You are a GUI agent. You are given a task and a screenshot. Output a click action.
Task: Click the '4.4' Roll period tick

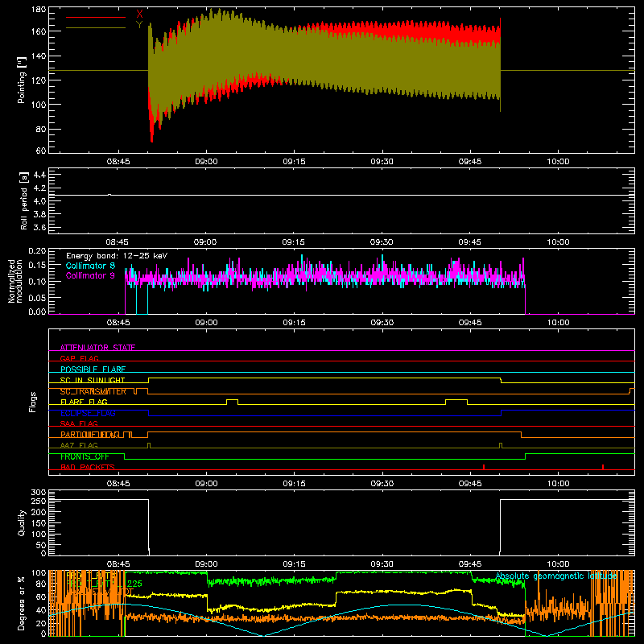(39, 175)
